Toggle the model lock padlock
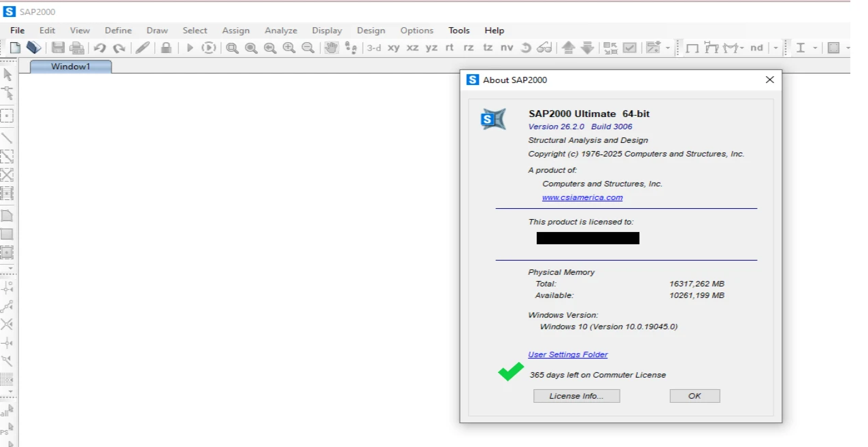The width and height of the screenshot is (868, 447). coord(166,48)
